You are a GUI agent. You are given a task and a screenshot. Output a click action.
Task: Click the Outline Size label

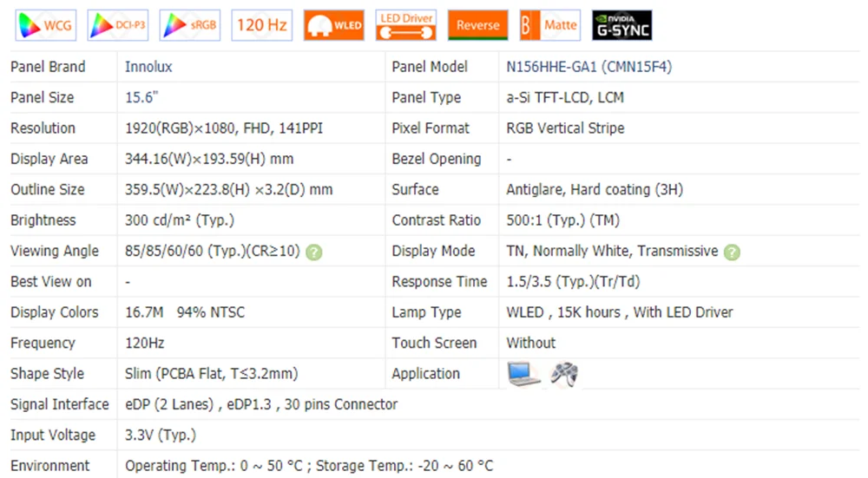48,190
